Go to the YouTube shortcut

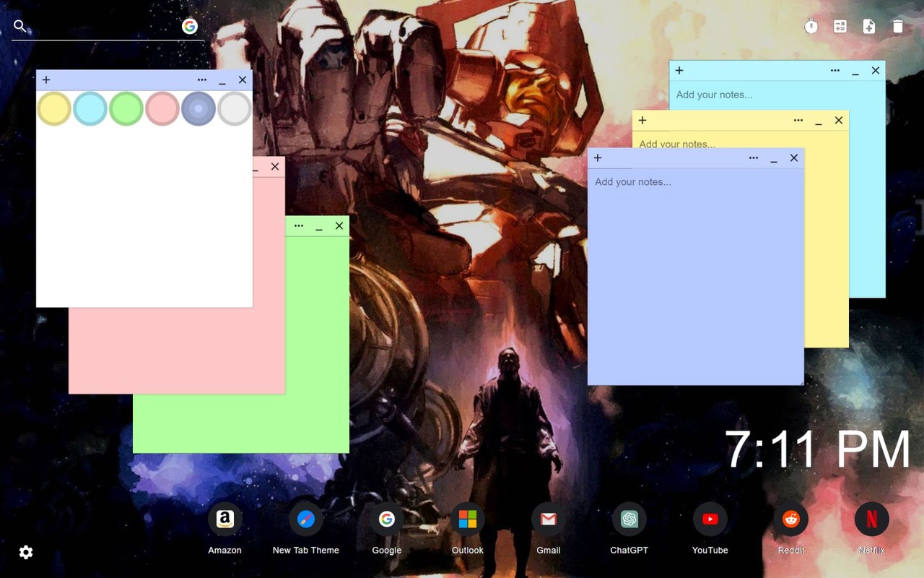pos(710,529)
